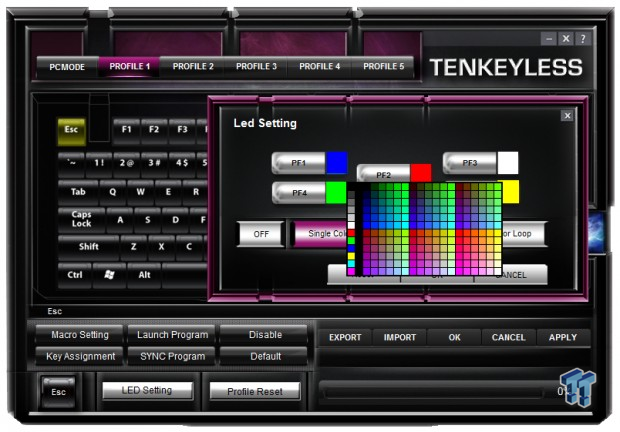Viewport: 620px width, 432px height.
Task: Switch to PROFILE 3 tab
Action: coord(257,66)
